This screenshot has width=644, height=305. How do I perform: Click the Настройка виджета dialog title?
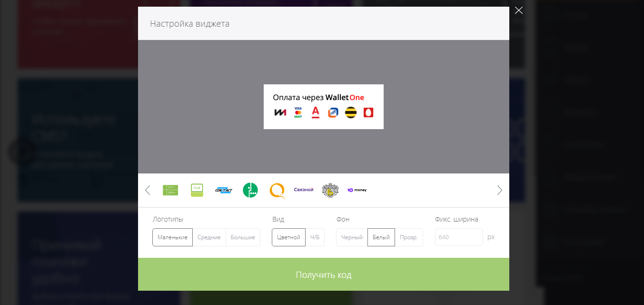189,23
